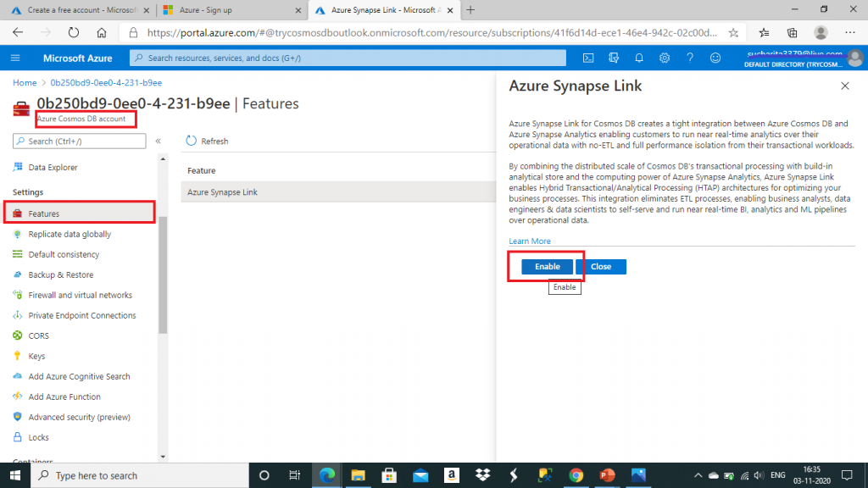The height and width of the screenshot is (488, 868).
Task: Click the Microsoft Azure logo text
Action: click(x=77, y=58)
